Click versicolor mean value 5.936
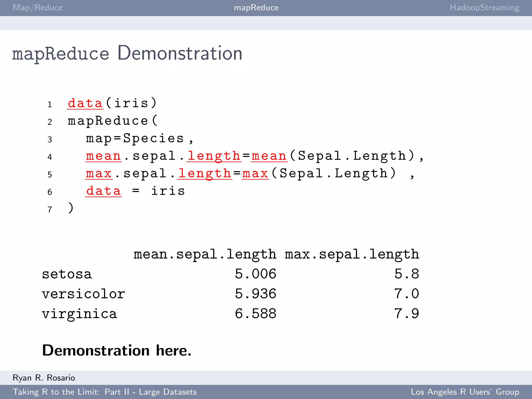The width and height of the screenshot is (532, 399). [x=256, y=294]
